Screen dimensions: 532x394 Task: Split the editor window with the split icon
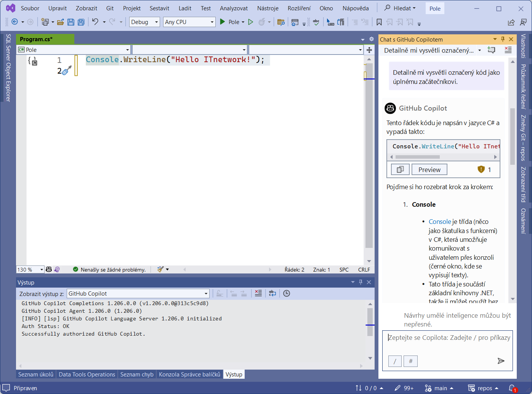(x=369, y=50)
